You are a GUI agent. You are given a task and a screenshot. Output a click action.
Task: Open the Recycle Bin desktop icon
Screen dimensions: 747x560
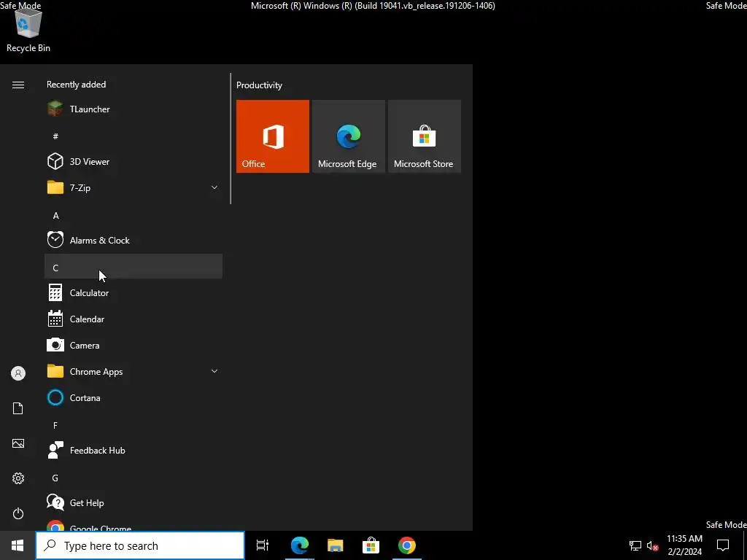coord(28,29)
